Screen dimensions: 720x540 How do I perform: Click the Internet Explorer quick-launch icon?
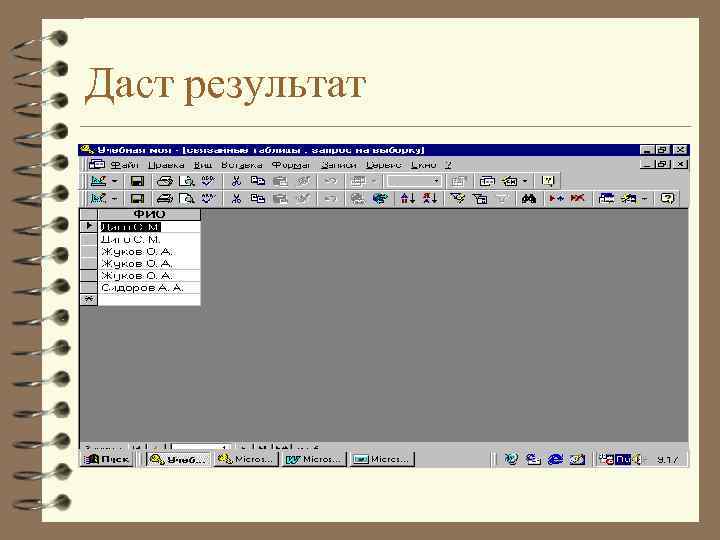coord(555,459)
